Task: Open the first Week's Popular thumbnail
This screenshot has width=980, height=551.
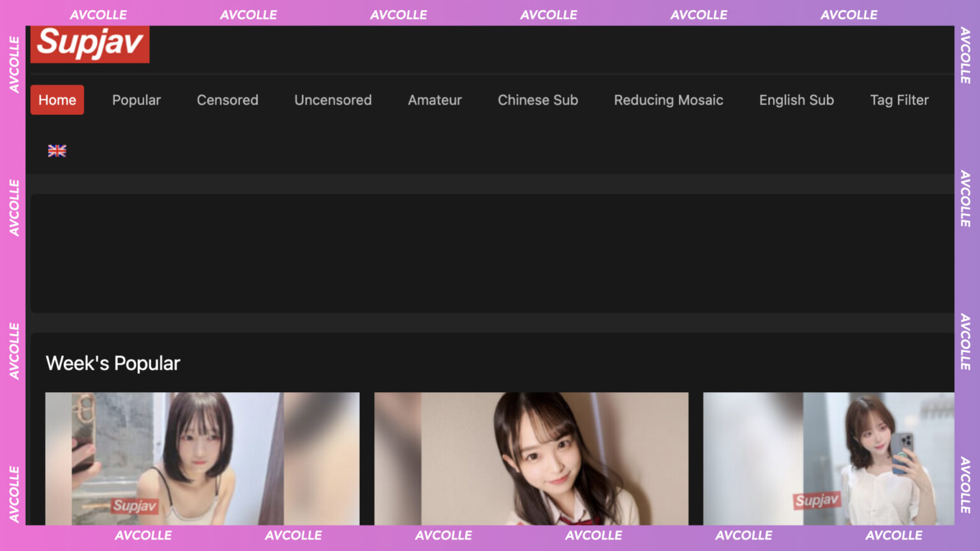Action: click(x=202, y=458)
